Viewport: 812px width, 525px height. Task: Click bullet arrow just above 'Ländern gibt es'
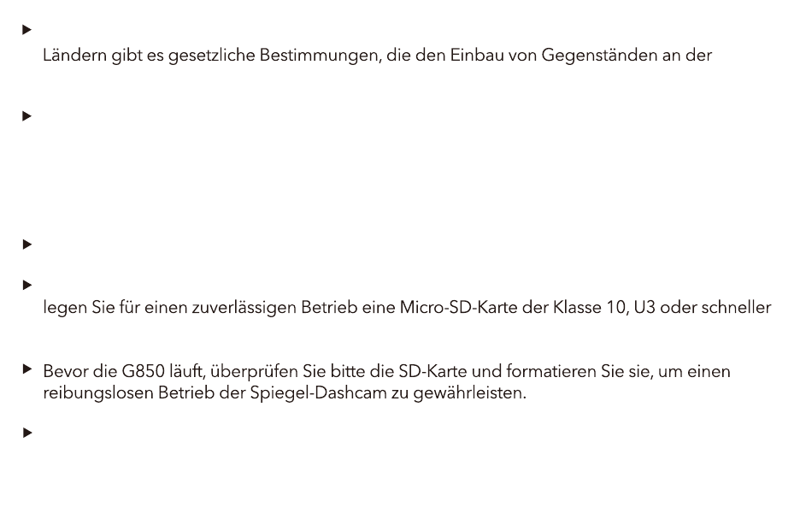point(27,30)
